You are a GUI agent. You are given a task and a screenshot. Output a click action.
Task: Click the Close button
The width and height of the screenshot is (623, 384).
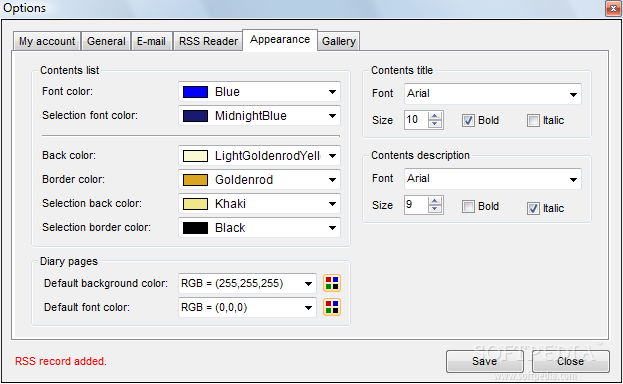[571, 361]
